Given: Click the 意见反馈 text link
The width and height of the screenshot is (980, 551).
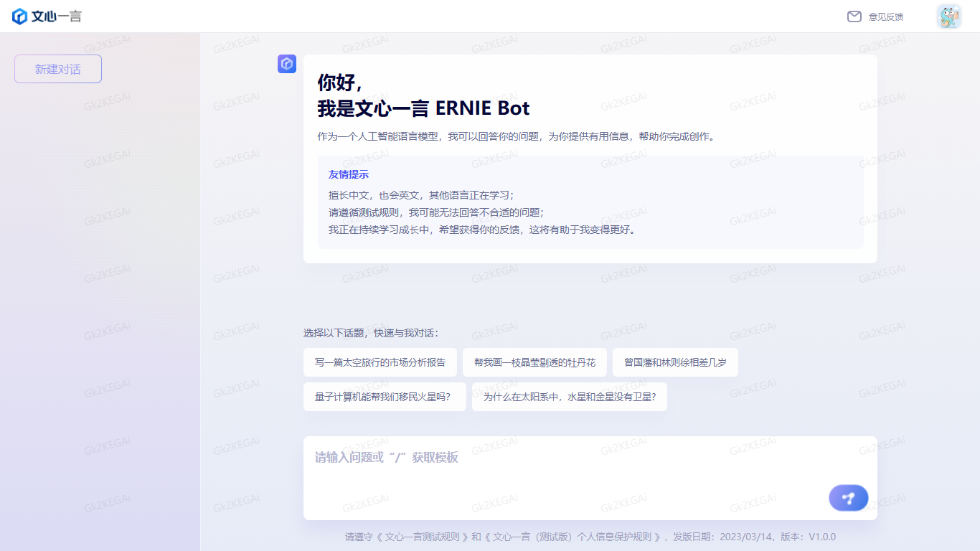Looking at the screenshot, I should (886, 17).
